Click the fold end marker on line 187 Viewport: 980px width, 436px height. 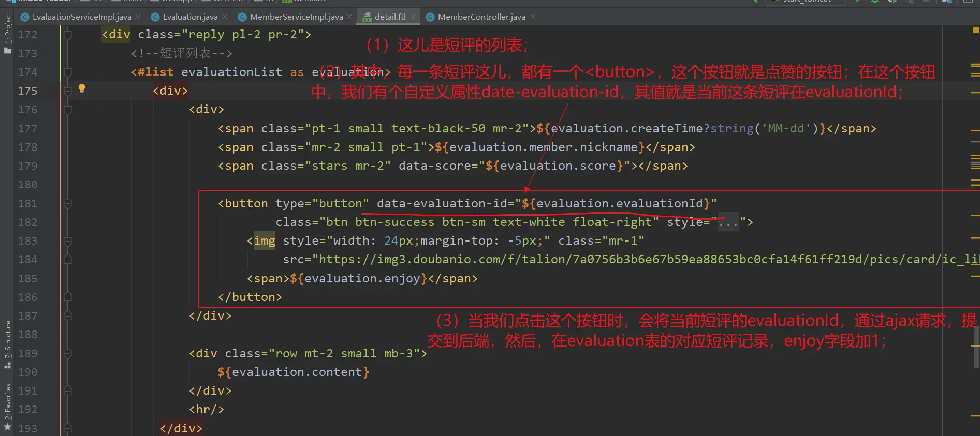tap(67, 316)
